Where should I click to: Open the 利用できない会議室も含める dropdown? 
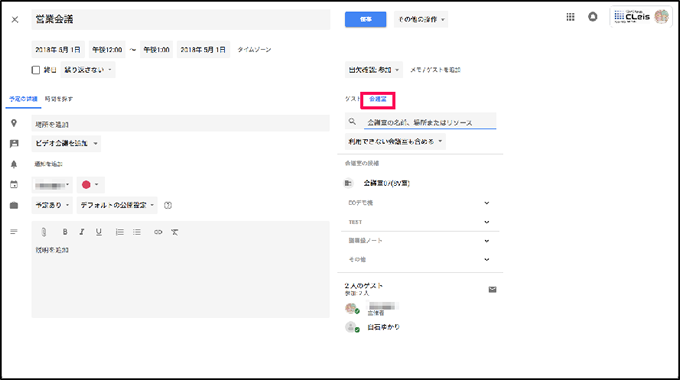[x=395, y=141]
